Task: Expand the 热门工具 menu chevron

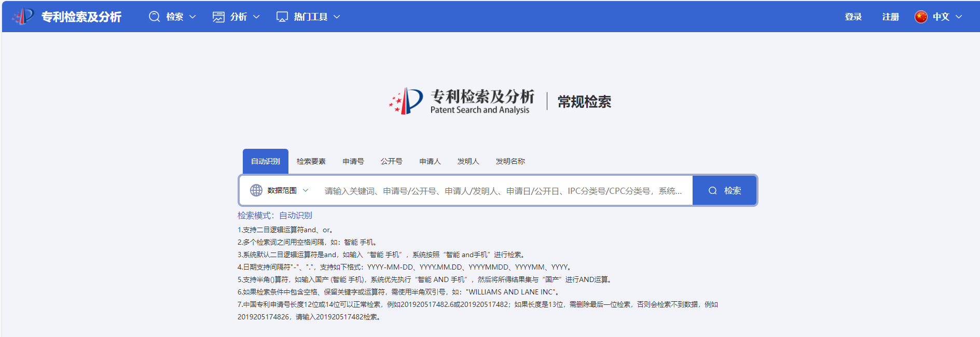Action: pyautogui.click(x=337, y=17)
